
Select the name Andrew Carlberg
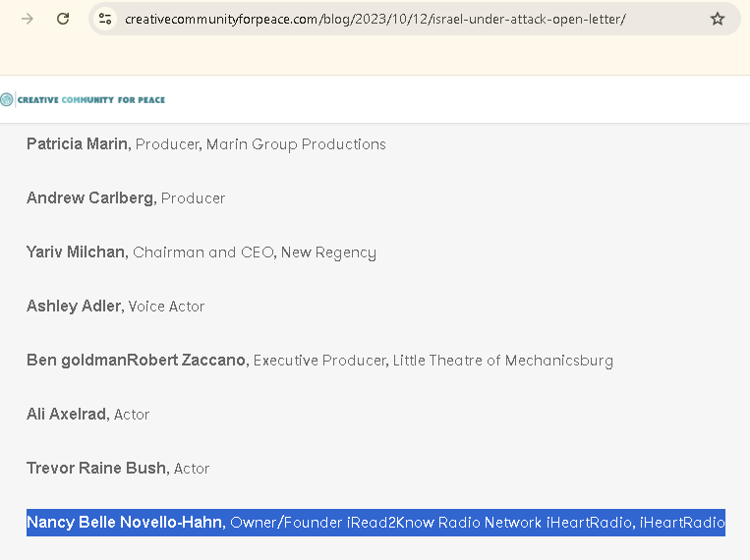91,198
